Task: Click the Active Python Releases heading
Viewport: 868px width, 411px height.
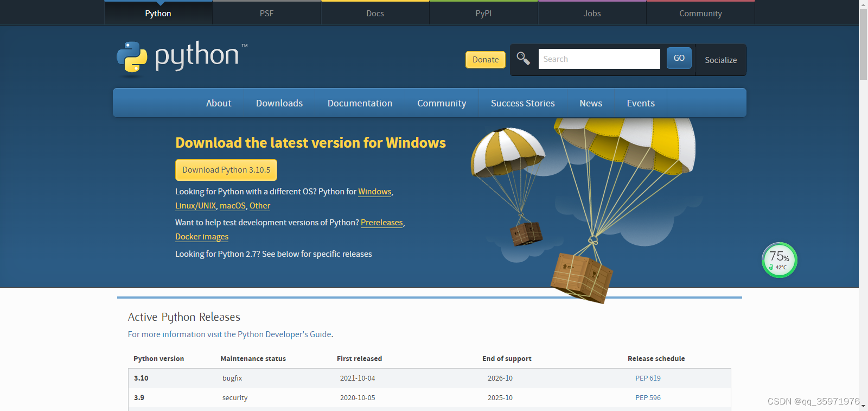Action: 184,317
